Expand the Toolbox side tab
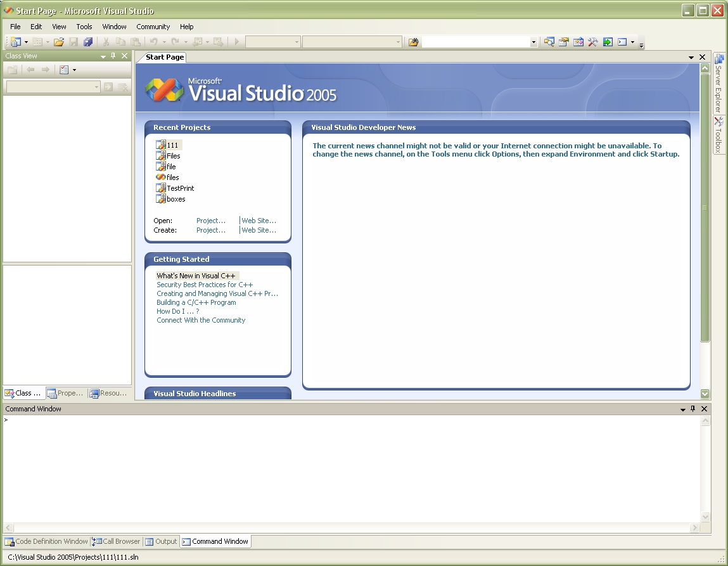Screen dimensions: 728x566 [x=718, y=134]
